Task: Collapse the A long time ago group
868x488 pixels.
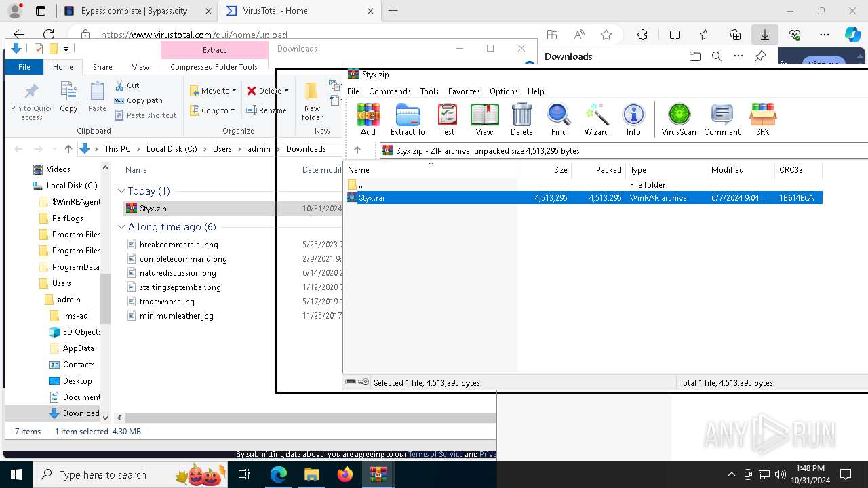Action: point(122,227)
